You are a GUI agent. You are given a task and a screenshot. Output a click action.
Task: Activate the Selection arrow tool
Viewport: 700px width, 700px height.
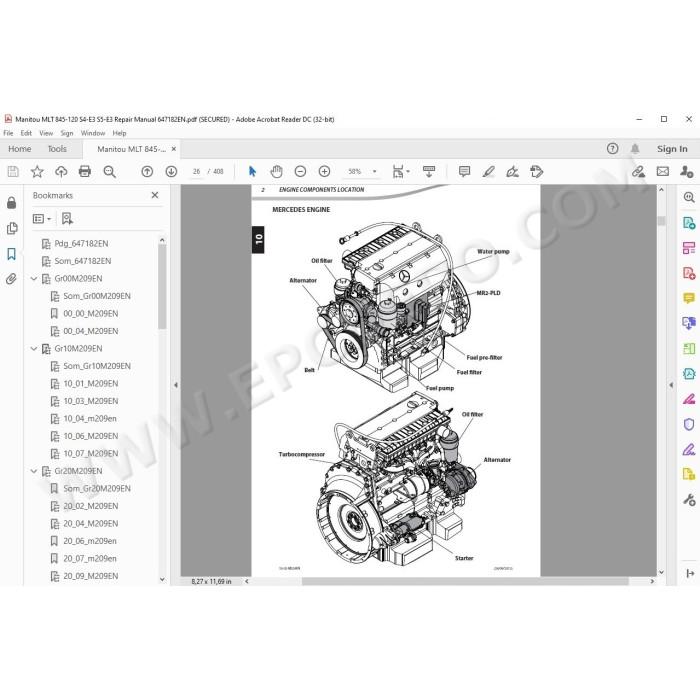[x=252, y=171]
